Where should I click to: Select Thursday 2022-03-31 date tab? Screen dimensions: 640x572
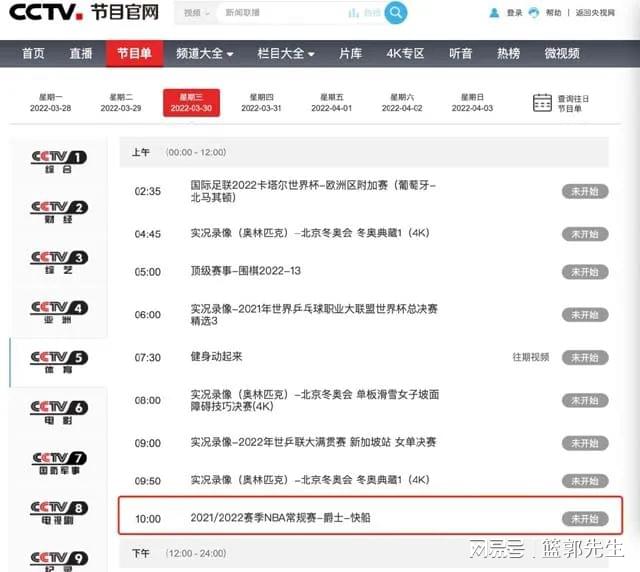pyautogui.click(x=261, y=102)
